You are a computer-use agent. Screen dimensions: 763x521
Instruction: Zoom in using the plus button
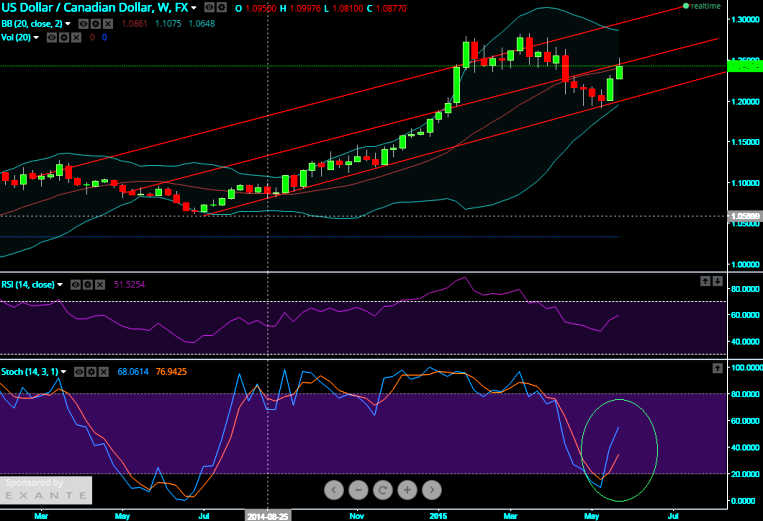[407, 490]
